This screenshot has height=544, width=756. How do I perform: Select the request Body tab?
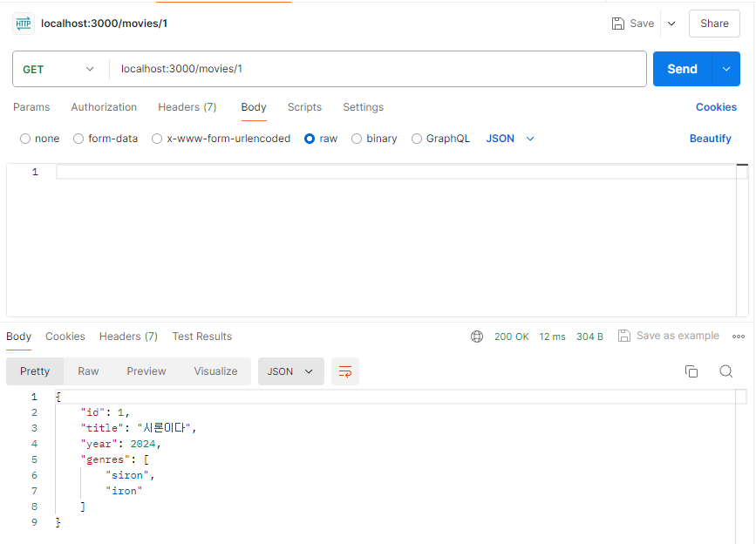(254, 107)
